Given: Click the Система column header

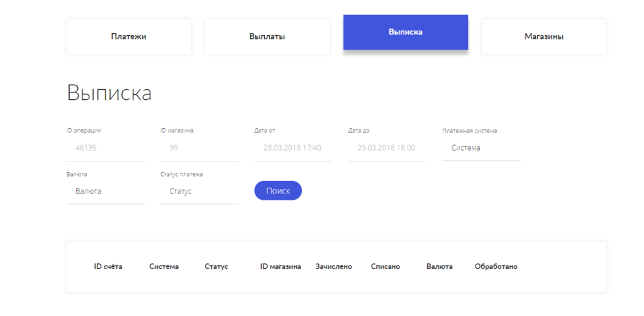Looking at the screenshot, I should pyautogui.click(x=164, y=266).
